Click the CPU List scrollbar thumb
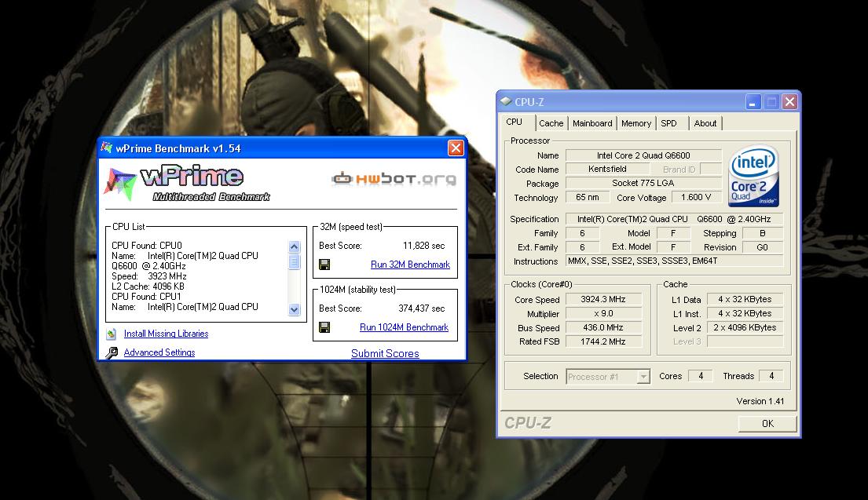This screenshot has height=500, width=868. [x=294, y=261]
